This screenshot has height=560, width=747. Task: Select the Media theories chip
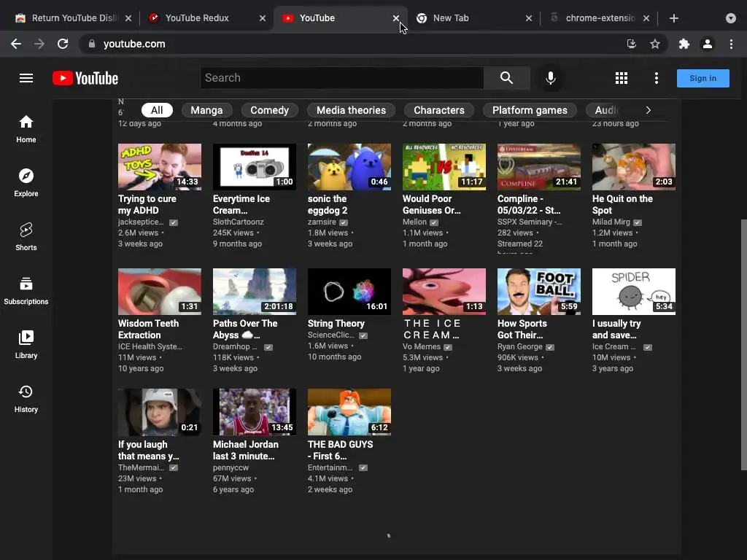351,110
